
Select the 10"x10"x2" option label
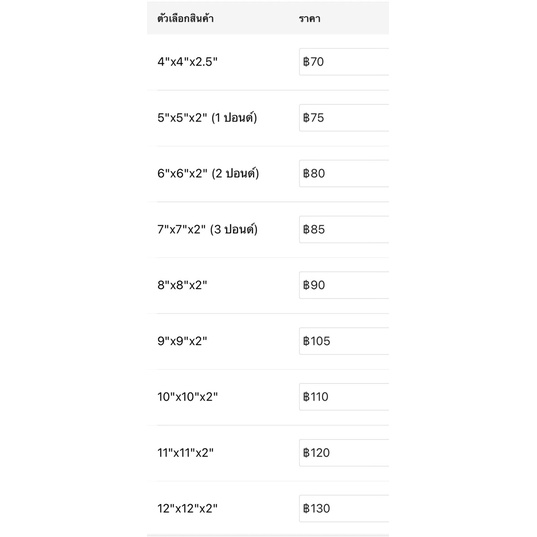pyautogui.click(x=188, y=397)
